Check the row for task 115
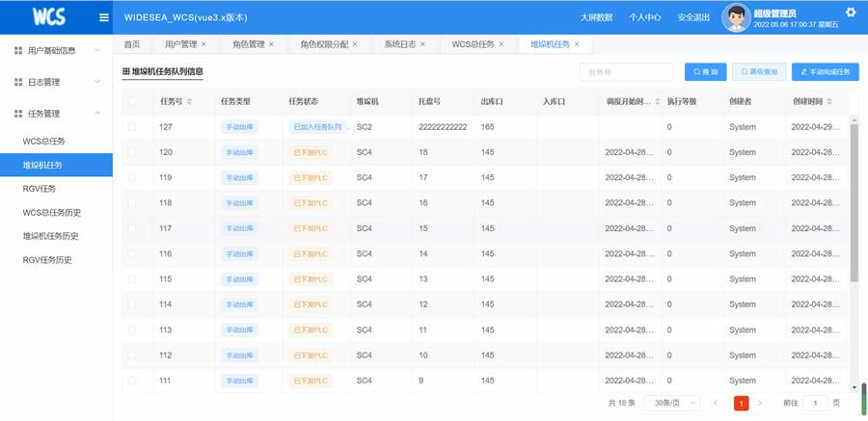This screenshot has width=868, height=421. (132, 279)
